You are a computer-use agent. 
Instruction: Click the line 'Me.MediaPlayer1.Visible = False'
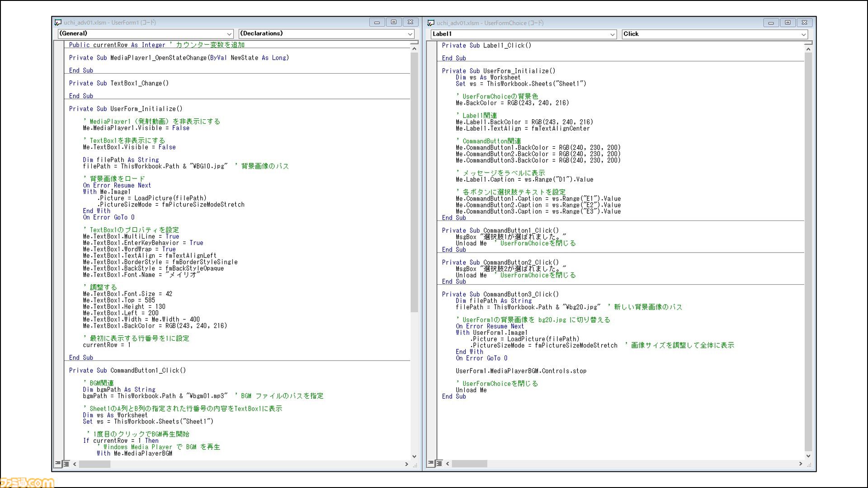[136, 128]
